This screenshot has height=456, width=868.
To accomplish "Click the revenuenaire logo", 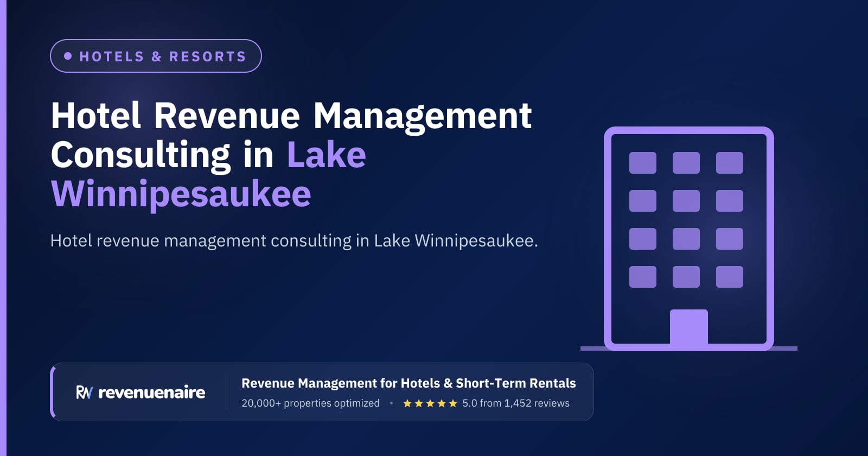I will click(141, 392).
